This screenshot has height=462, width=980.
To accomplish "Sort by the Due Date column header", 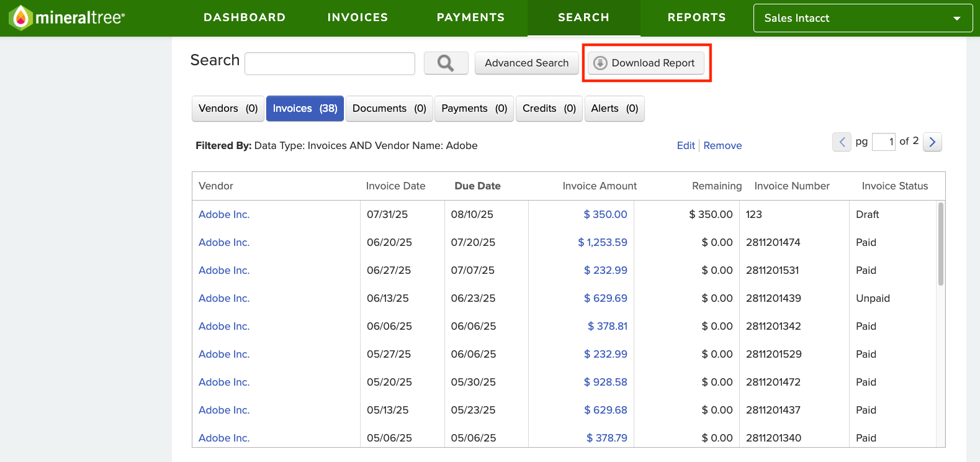I will [477, 186].
